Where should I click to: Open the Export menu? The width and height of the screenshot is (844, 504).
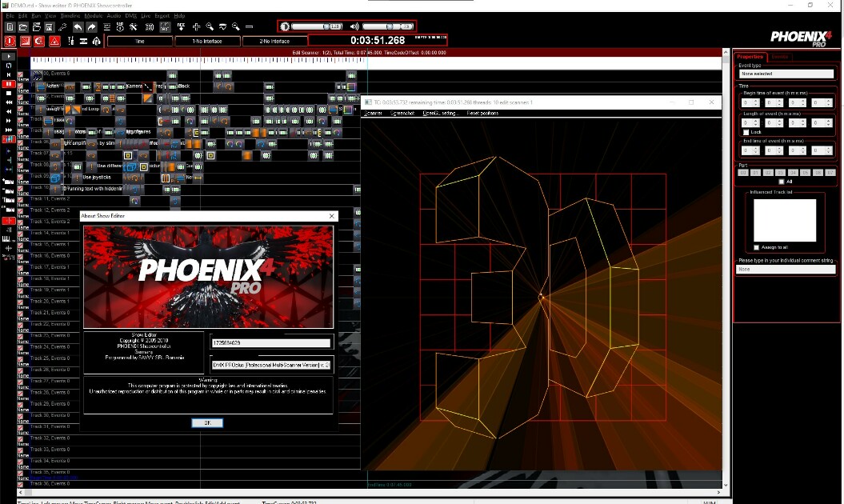point(162,16)
